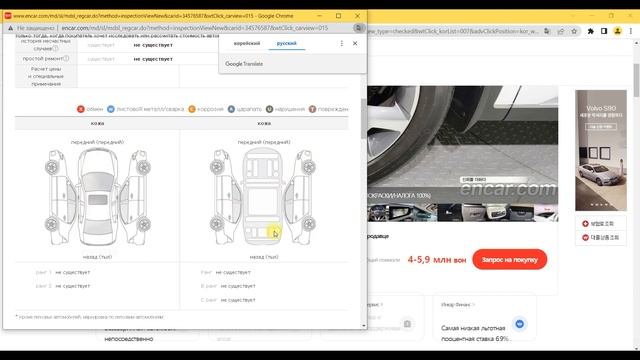
Task: Click the 'царапать' legend icon
Action: pyautogui.click(x=231, y=109)
